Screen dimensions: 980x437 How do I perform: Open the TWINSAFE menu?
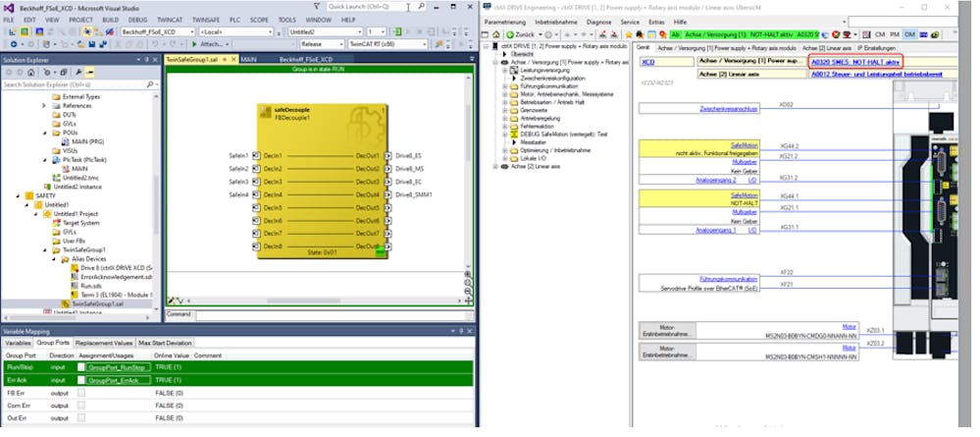pos(206,20)
